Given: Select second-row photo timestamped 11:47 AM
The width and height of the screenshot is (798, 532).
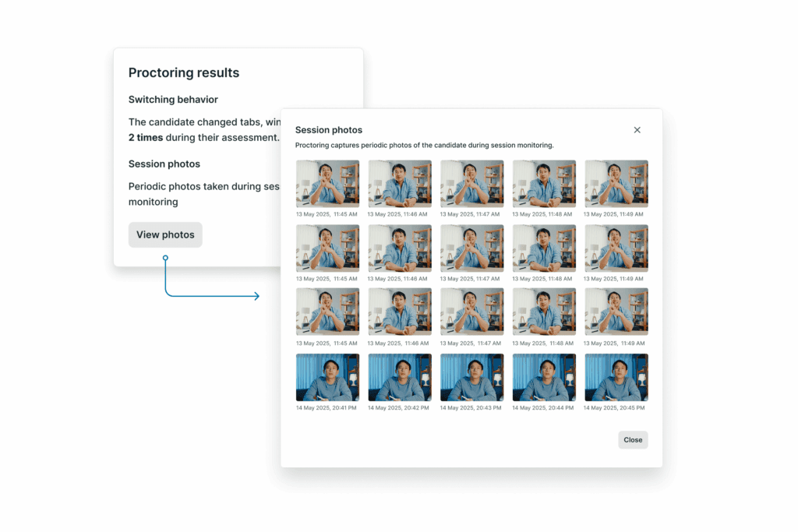Looking at the screenshot, I should [x=472, y=248].
